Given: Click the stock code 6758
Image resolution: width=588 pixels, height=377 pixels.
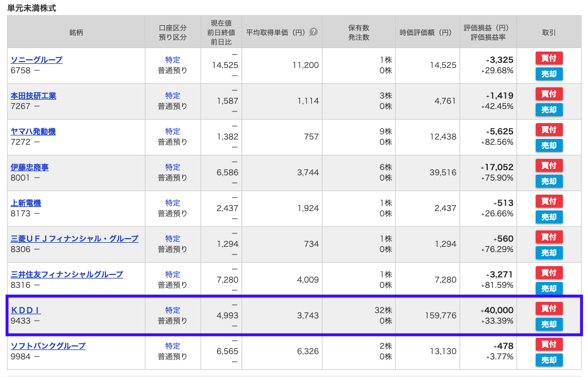Looking at the screenshot, I should point(21,70).
